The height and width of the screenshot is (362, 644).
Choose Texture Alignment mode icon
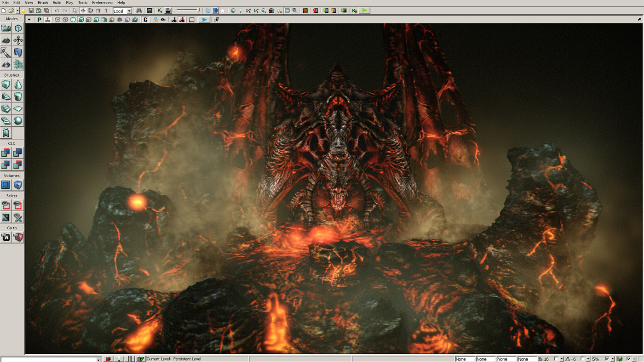coord(18,40)
